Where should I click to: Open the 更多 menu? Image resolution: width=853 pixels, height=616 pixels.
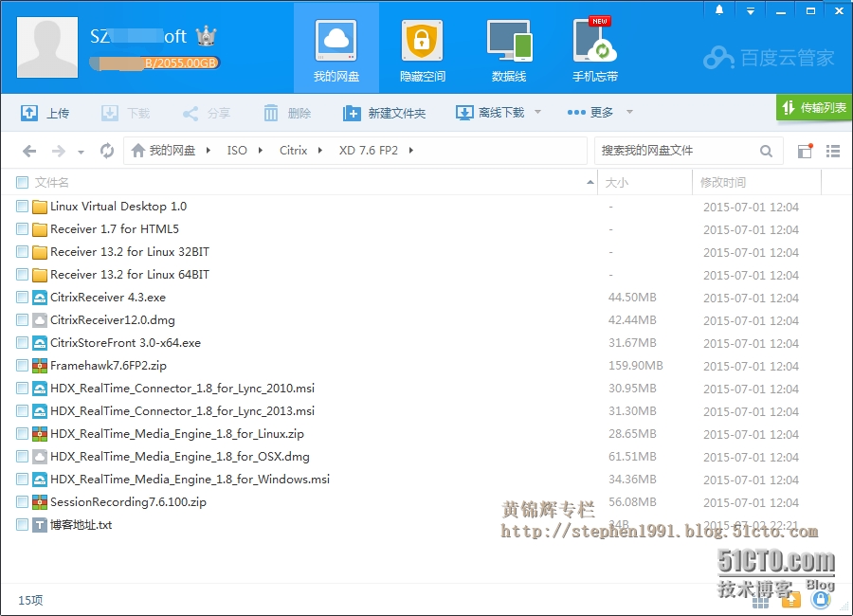tap(590, 112)
